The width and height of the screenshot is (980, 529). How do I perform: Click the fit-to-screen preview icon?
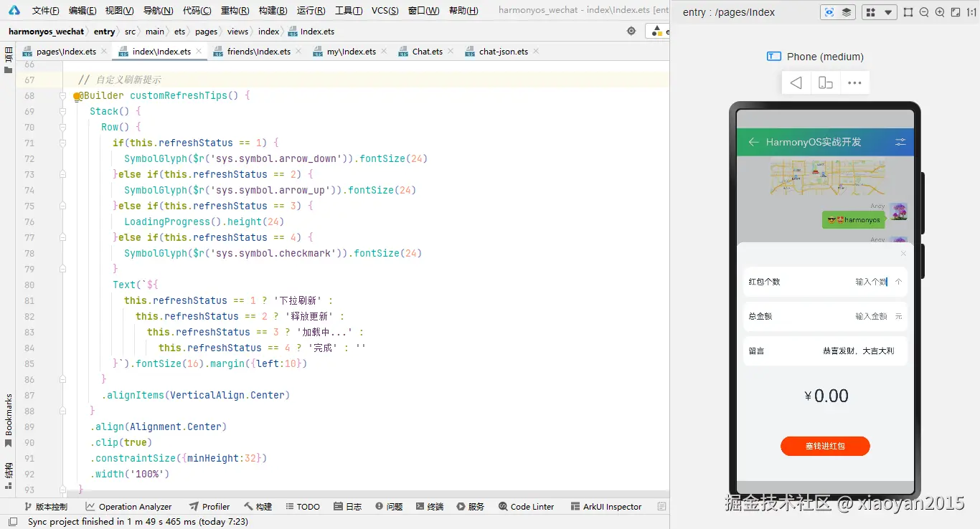956,12
